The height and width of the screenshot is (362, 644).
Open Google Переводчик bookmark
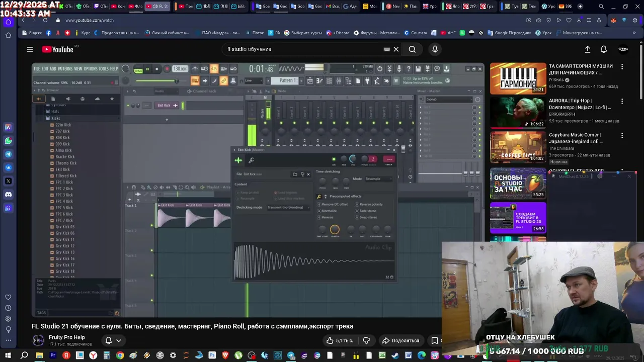click(509, 33)
